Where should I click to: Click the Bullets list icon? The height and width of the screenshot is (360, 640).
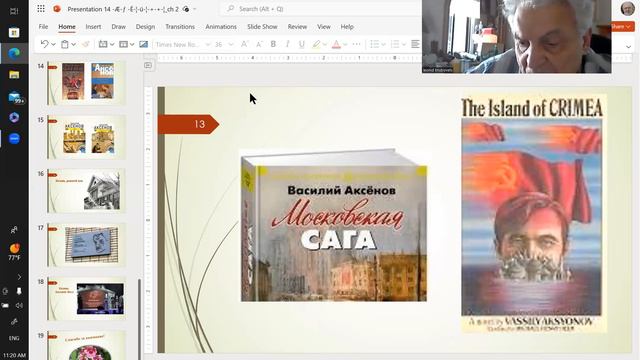(x=374, y=44)
